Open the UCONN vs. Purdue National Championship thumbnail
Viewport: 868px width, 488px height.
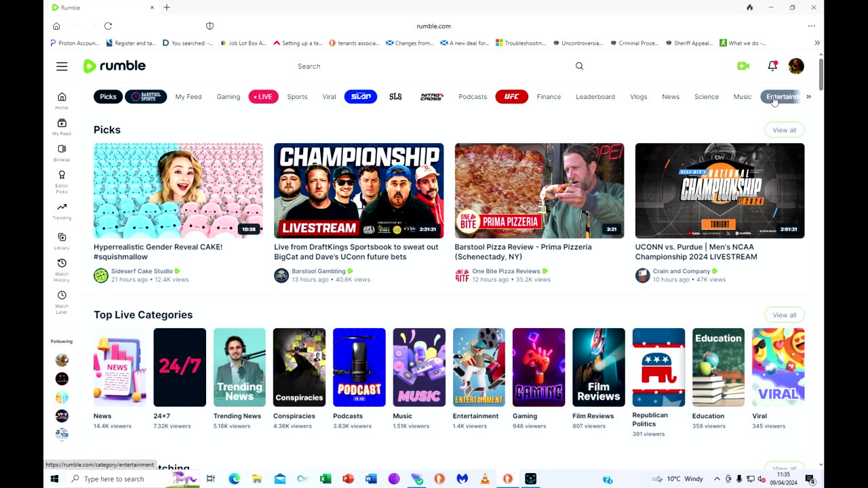pos(719,190)
